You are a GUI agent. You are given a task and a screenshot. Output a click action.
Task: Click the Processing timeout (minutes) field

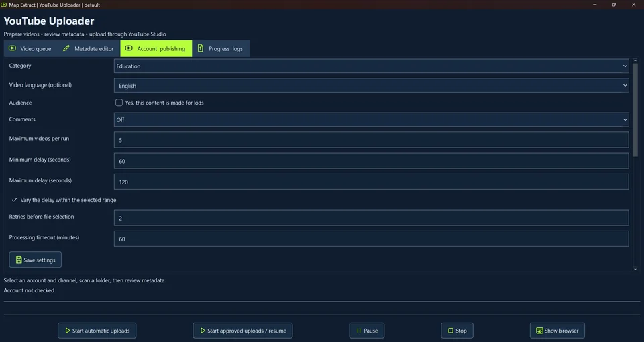(371, 239)
